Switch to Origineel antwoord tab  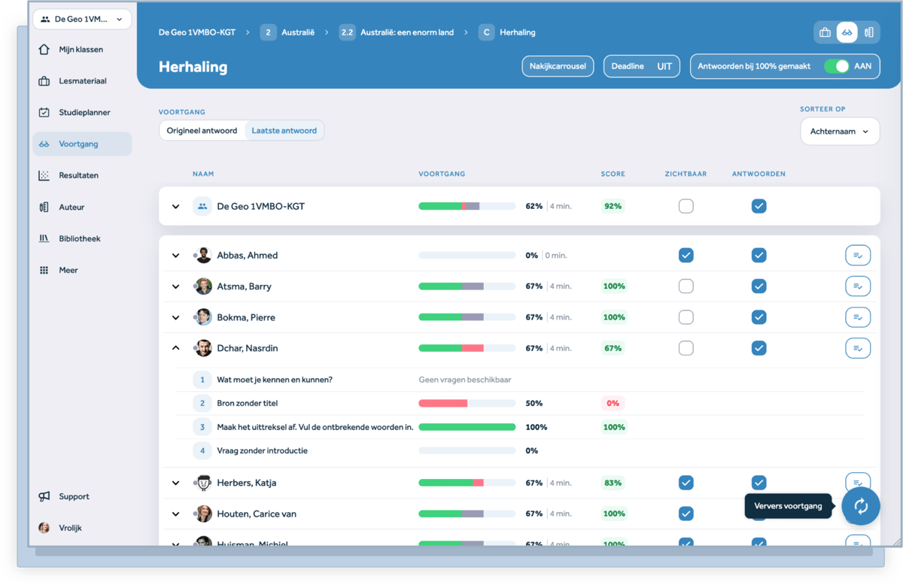(x=202, y=130)
